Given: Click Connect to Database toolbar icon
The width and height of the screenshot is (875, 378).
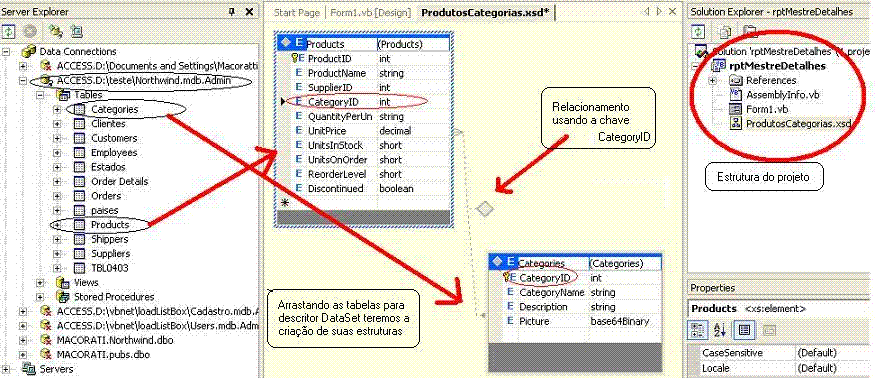Looking at the screenshot, I should (x=56, y=31).
